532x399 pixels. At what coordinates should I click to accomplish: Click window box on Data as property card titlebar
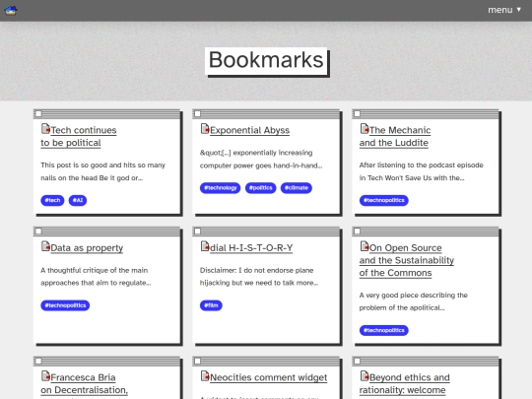(38, 232)
